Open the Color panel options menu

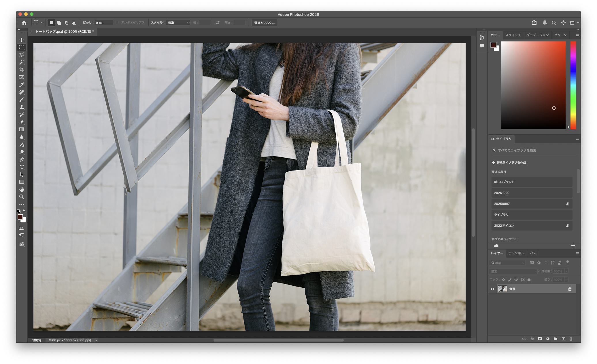577,35
